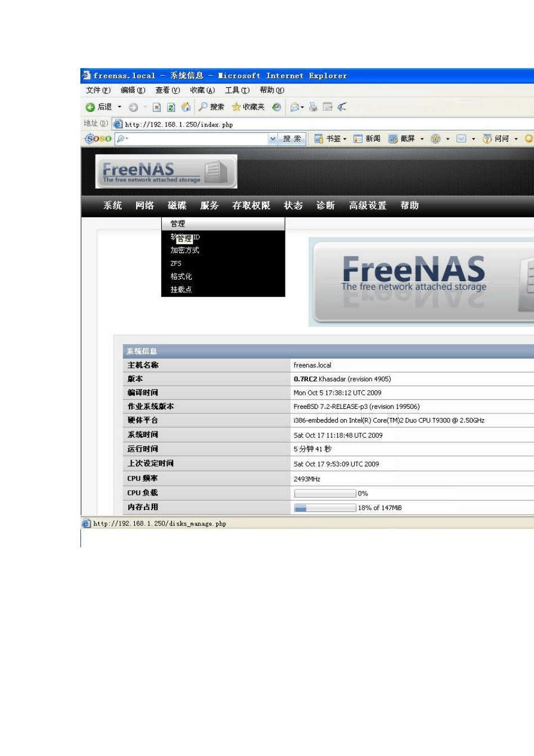
Task: Expand the SOSO mail dropdown arrow
Action: click(474, 138)
